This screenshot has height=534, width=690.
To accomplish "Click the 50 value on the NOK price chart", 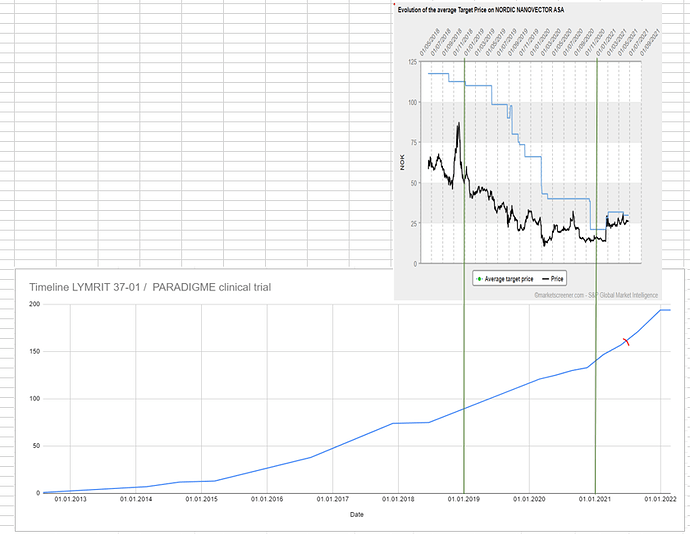I will point(413,183).
